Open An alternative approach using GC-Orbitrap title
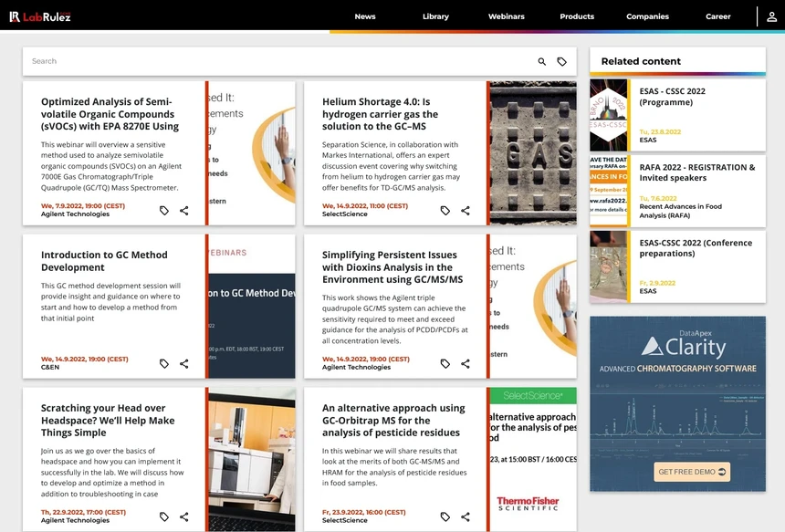Screen dimensions: 785x532 [x=393, y=421]
